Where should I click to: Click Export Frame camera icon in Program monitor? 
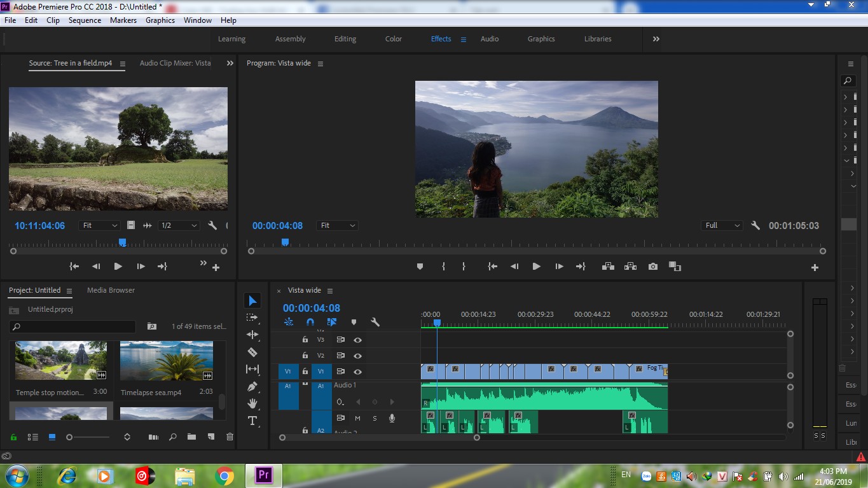pos(653,267)
